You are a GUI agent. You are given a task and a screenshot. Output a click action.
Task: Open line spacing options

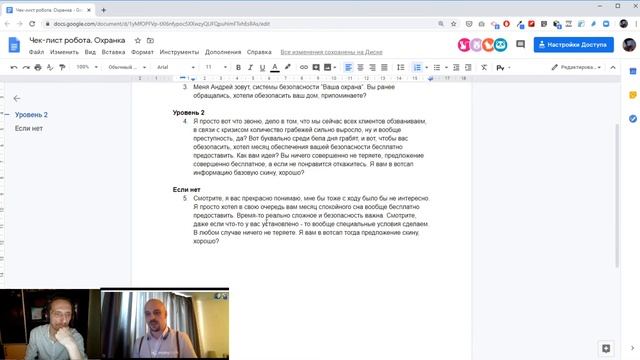tap(401, 67)
